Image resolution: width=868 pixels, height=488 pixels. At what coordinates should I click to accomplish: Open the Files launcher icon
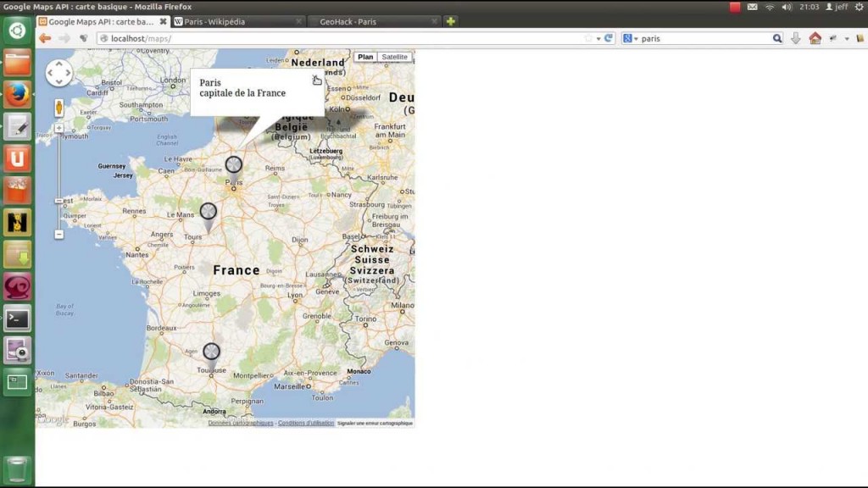pos(17,63)
